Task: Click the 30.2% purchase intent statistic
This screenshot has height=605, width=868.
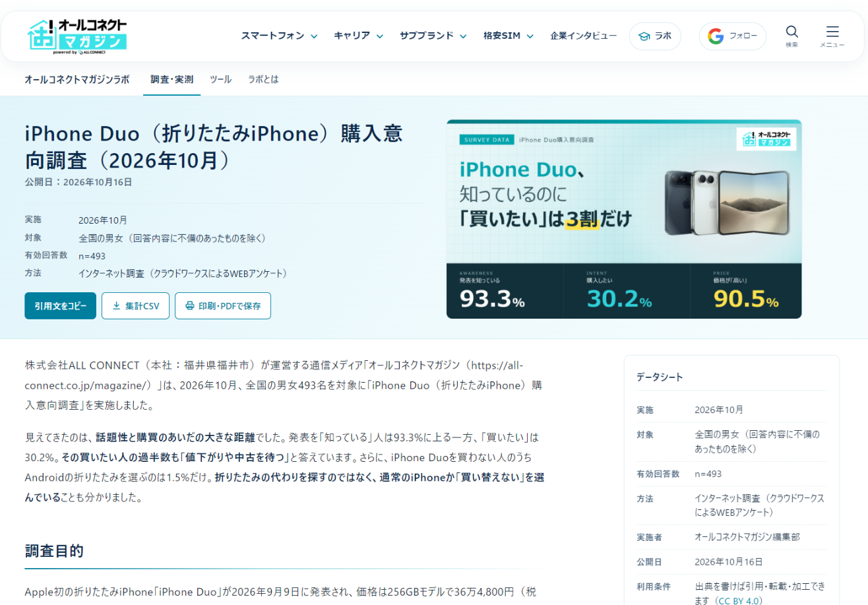Action: click(619, 300)
